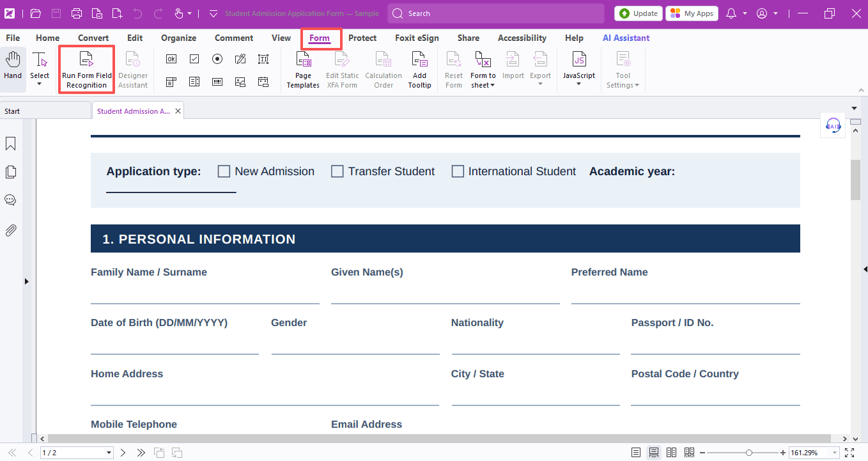Go to the next page
The width and height of the screenshot is (868, 461).
coord(123,453)
